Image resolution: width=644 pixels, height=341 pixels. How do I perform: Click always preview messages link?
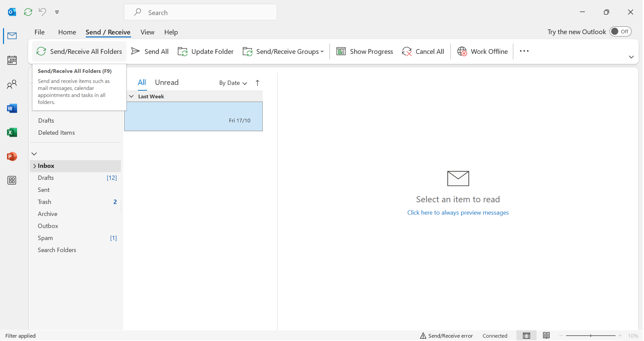(x=458, y=213)
